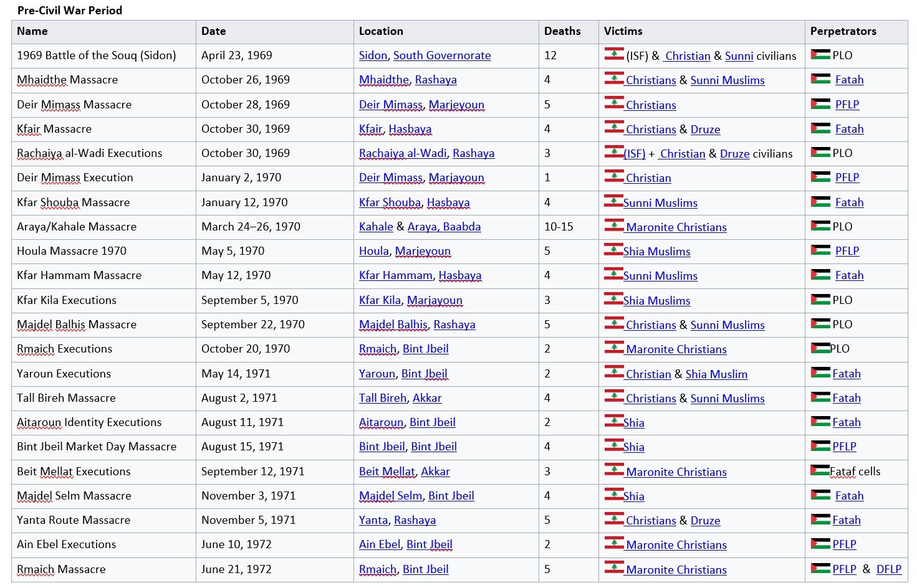Open the South Governorate link
This screenshot has width=917, height=588.
pos(442,55)
